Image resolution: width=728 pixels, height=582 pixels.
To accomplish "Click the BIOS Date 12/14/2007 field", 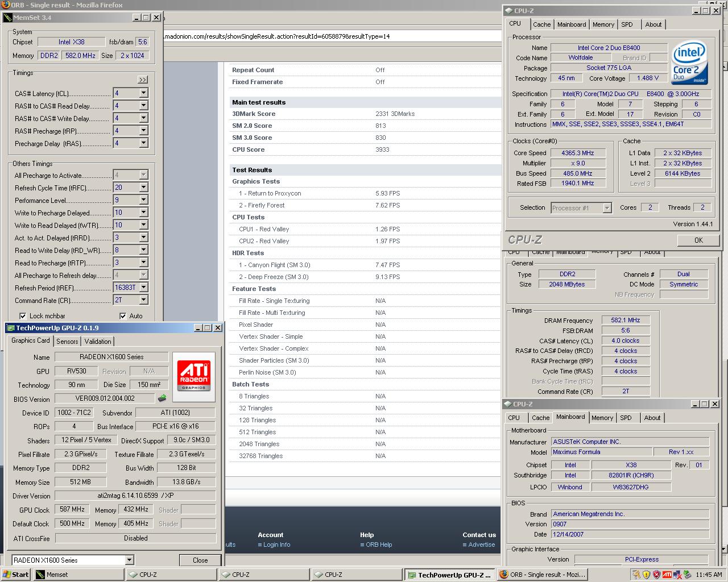I will (x=630, y=534).
